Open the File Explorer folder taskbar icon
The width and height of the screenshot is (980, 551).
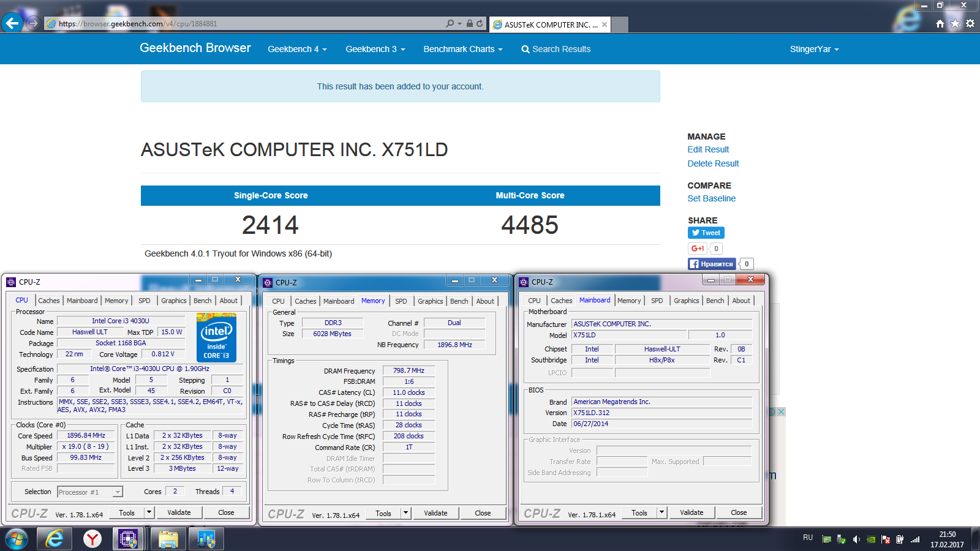[168, 539]
